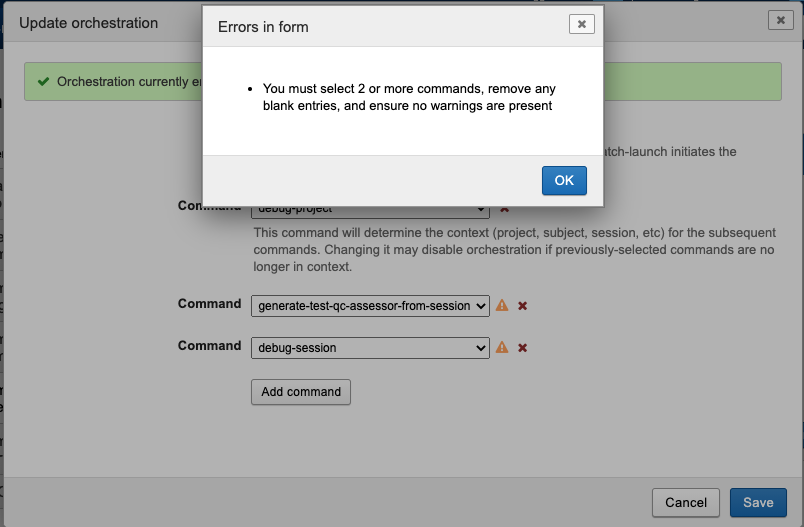804x527 pixels.
Task: Expand the debug-session command dropdown
Action: [370, 347]
